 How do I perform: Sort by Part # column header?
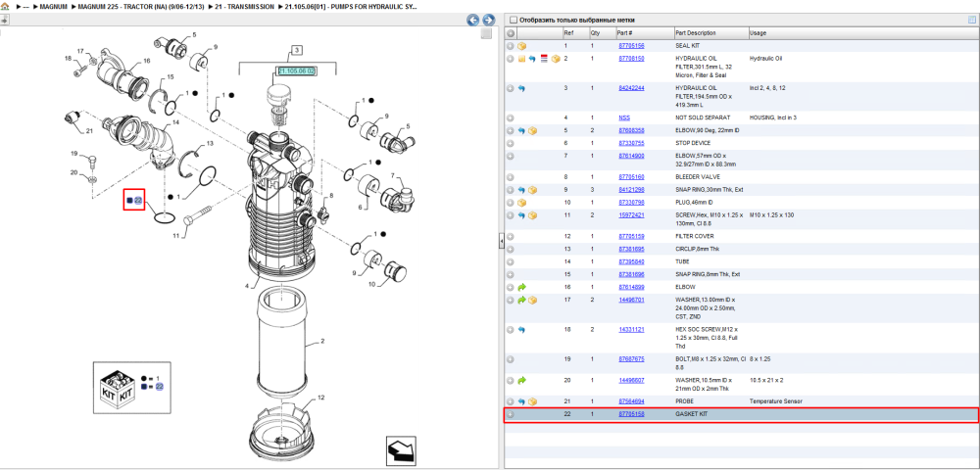tap(645, 33)
